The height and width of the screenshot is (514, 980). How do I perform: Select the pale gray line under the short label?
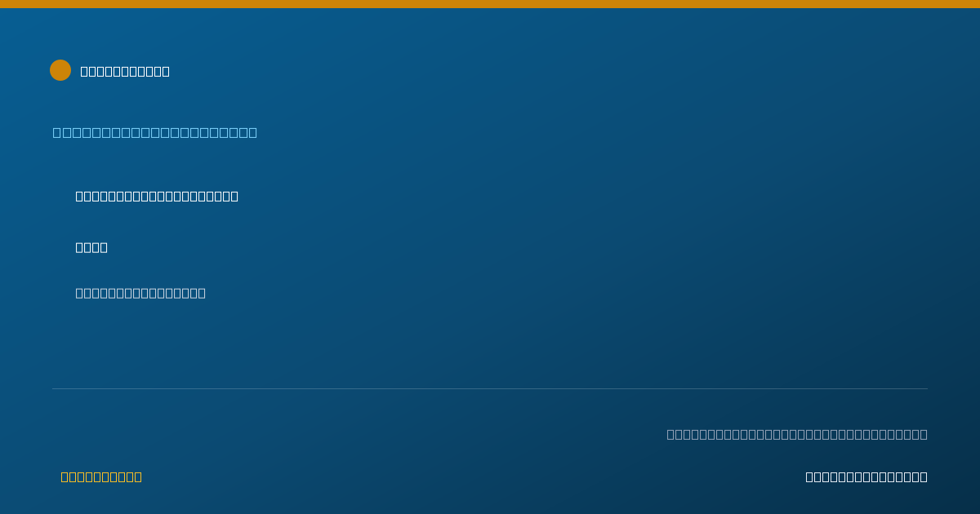[x=140, y=293]
